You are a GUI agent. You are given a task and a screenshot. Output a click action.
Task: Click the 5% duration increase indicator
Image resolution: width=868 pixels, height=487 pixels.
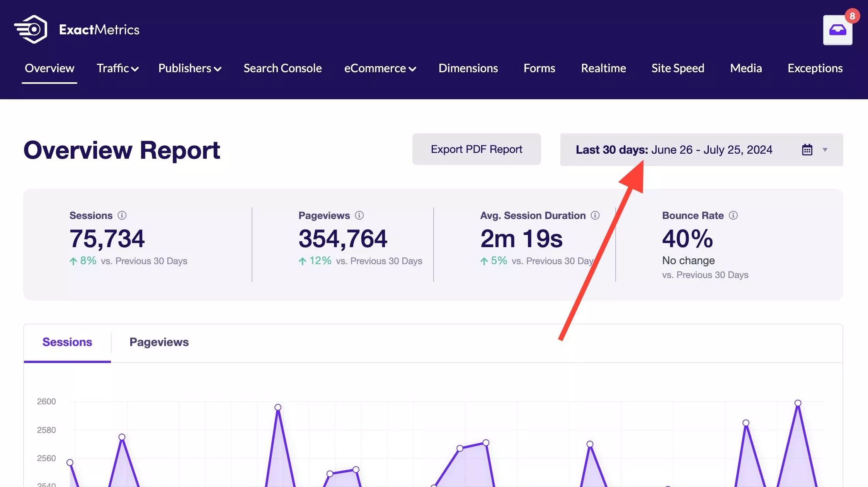point(494,261)
